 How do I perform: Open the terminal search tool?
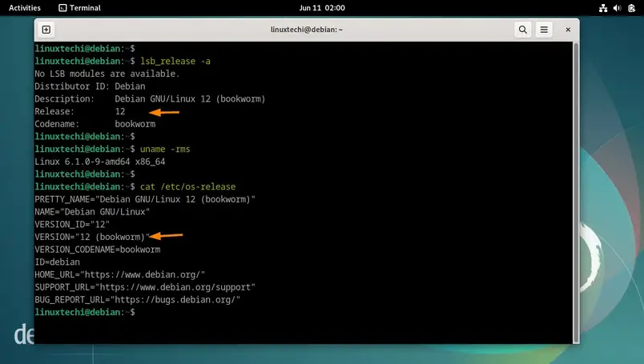pos(522,30)
